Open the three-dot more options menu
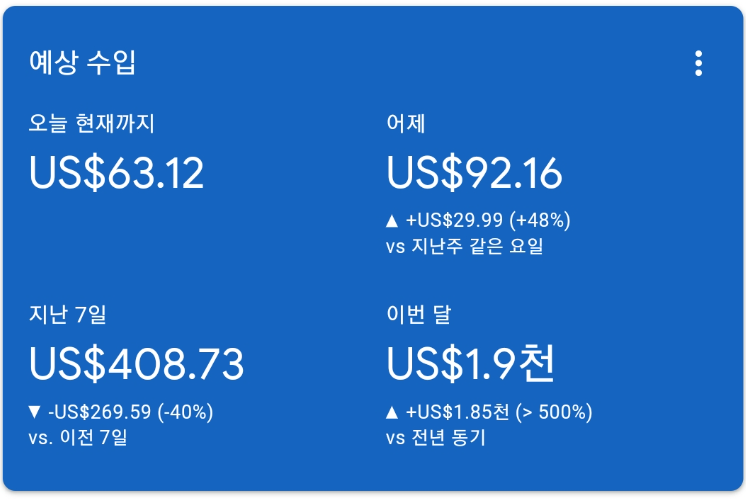746x501 pixels. [x=698, y=63]
